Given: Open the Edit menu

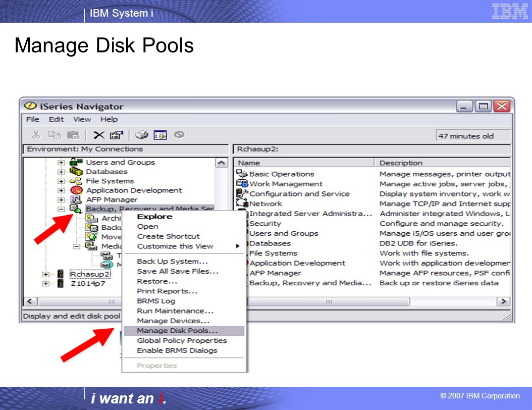Looking at the screenshot, I should coord(56,120).
